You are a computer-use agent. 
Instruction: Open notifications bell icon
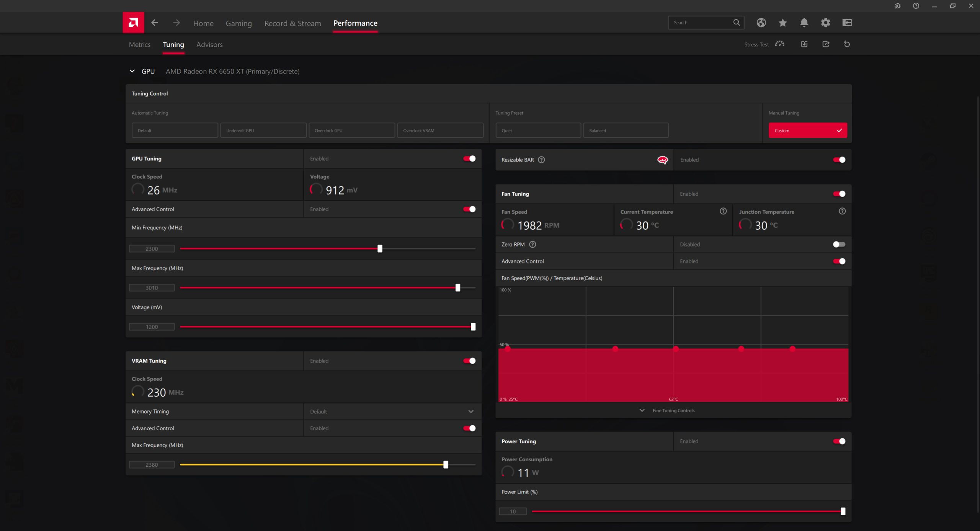804,23
